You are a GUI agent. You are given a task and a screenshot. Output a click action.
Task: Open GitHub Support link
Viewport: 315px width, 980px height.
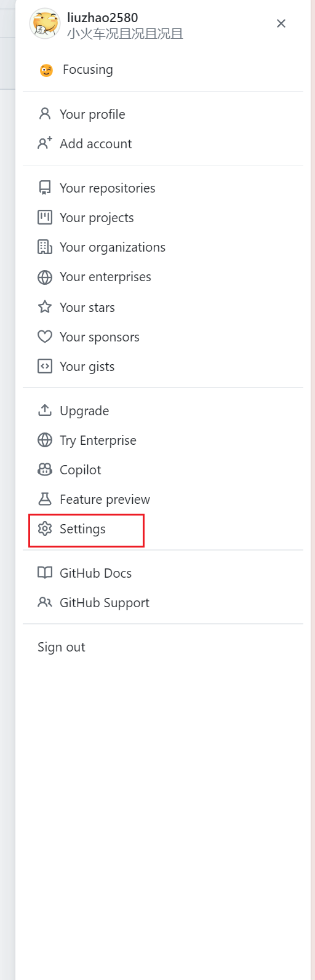[163, 602]
